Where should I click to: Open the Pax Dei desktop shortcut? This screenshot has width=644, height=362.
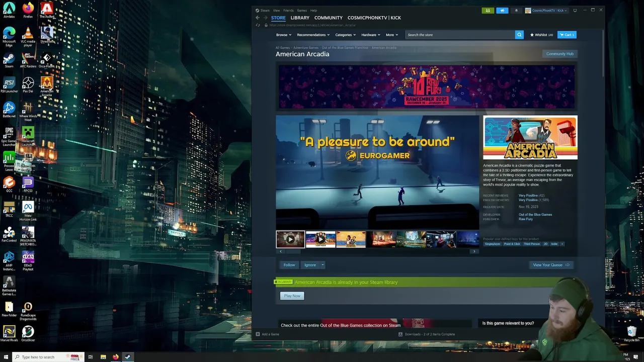click(28, 85)
